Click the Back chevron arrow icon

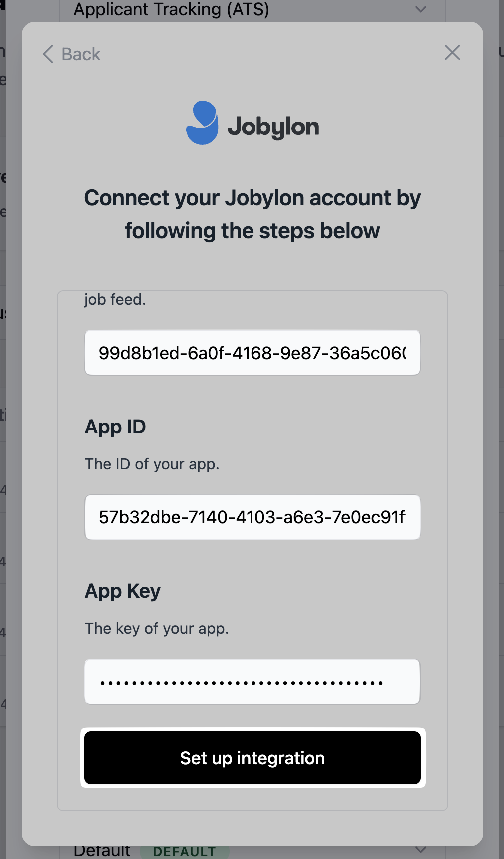[48, 54]
